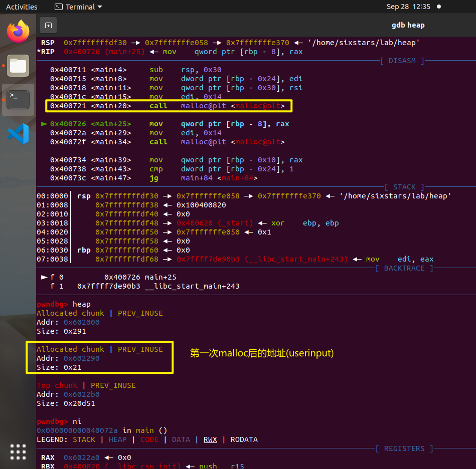Open the Activities overview
Screen dimensions: 476x469
click(x=22, y=7)
